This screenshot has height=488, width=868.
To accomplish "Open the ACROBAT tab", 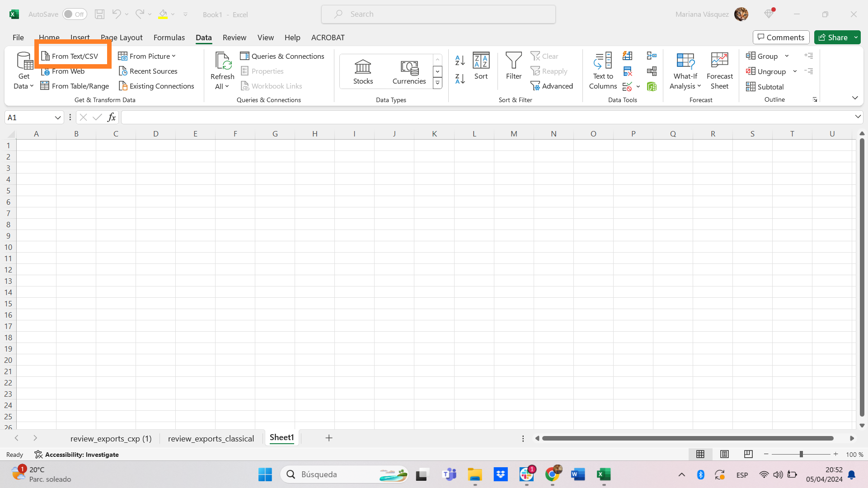I will click(x=328, y=38).
